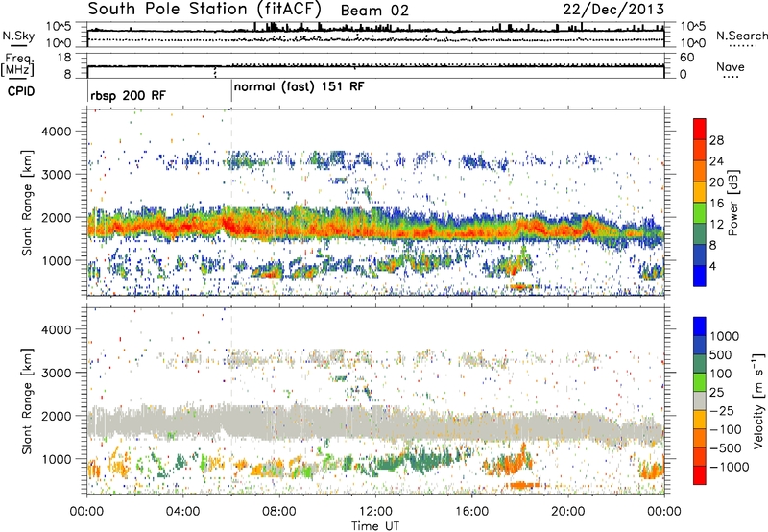Click the 'normal (fast) 151 RF' text
Screen dimensions: 768x532
[300, 87]
